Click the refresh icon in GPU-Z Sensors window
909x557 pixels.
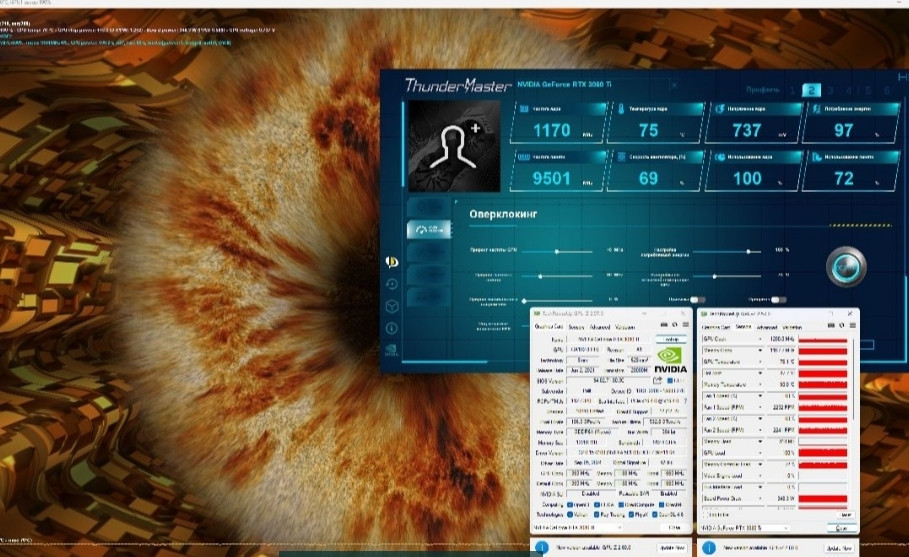842,326
